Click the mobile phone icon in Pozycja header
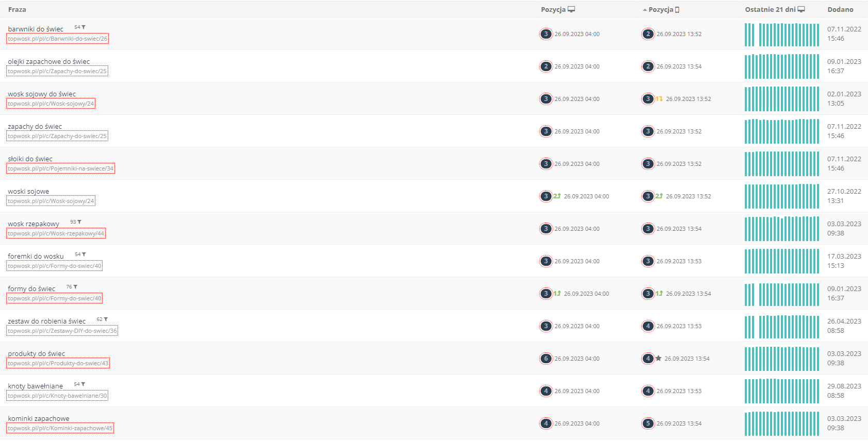Screen dimensions: 868x441 click(677, 10)
